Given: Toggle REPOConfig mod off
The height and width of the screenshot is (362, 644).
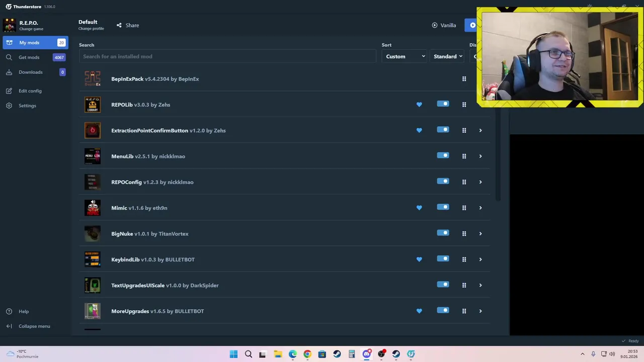Looking at the screenshot, I should (443, 182).
